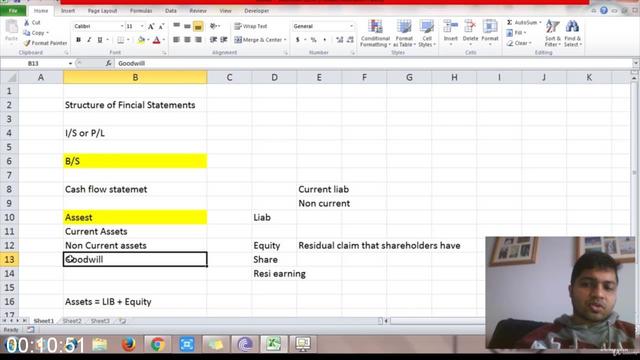Screen dimensions: 640x360
Task: Open the fill color dropdown arrow
Action: pos(148,40)
